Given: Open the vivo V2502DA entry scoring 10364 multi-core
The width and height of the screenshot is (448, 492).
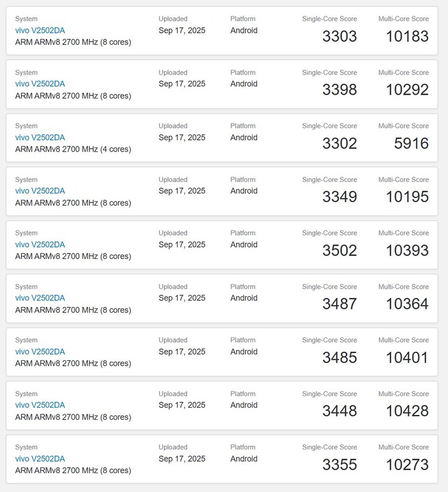Looking at the screenshot, I should coord(39,298).
